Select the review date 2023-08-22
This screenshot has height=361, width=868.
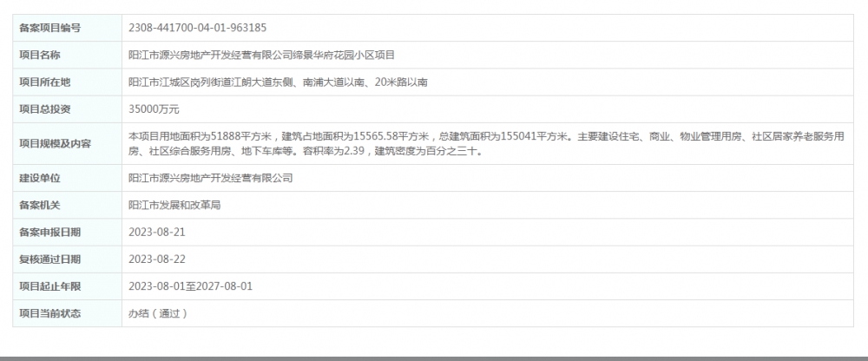point(156,259)
